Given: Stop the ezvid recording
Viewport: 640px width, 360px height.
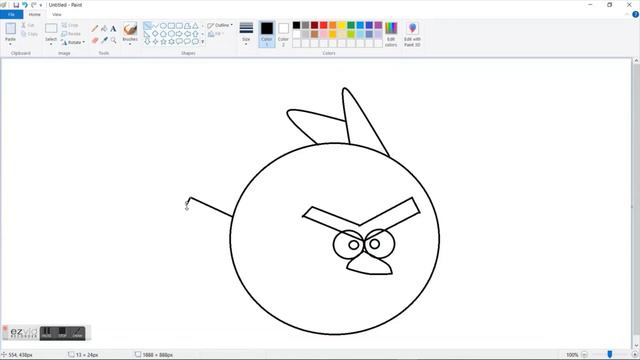Looking at the screenshot, I should [x=62, y=333].
